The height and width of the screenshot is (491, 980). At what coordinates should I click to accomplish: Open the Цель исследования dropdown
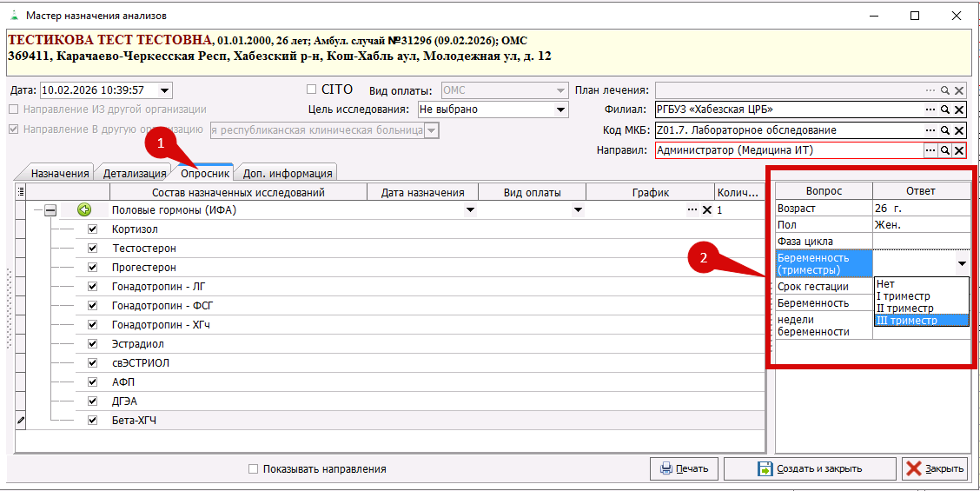(560, 110)
